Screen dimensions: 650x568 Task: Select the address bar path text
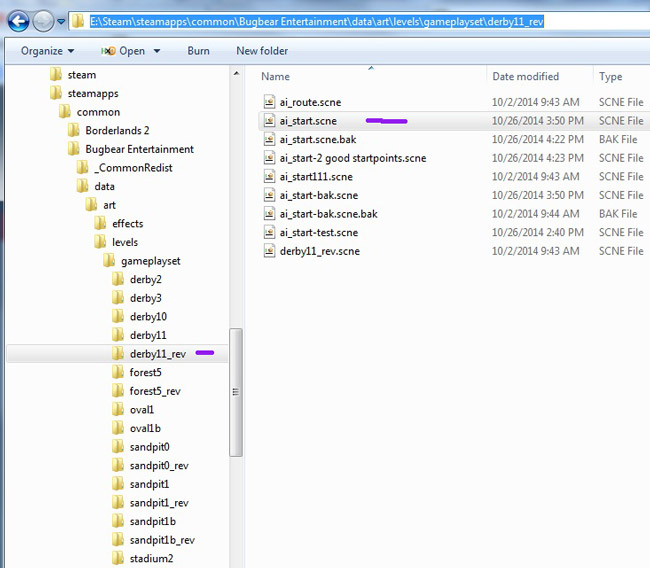coord(317,22)
